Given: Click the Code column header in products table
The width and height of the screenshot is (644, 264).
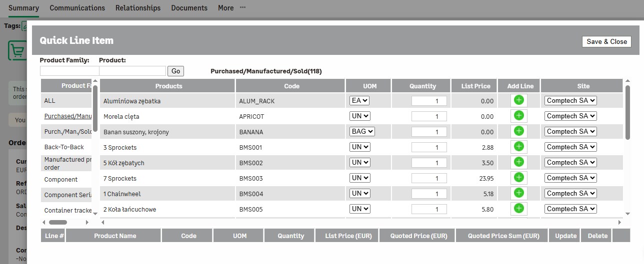Looking at the screenshot, I should (290, 86).
